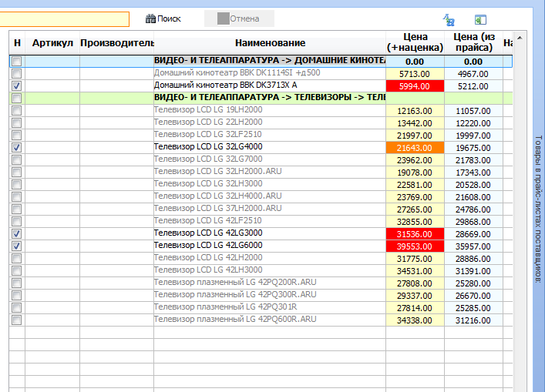Select row Телевизор LCD LG 42LH2000
The image size is (545, 392).
pos(261,259)
